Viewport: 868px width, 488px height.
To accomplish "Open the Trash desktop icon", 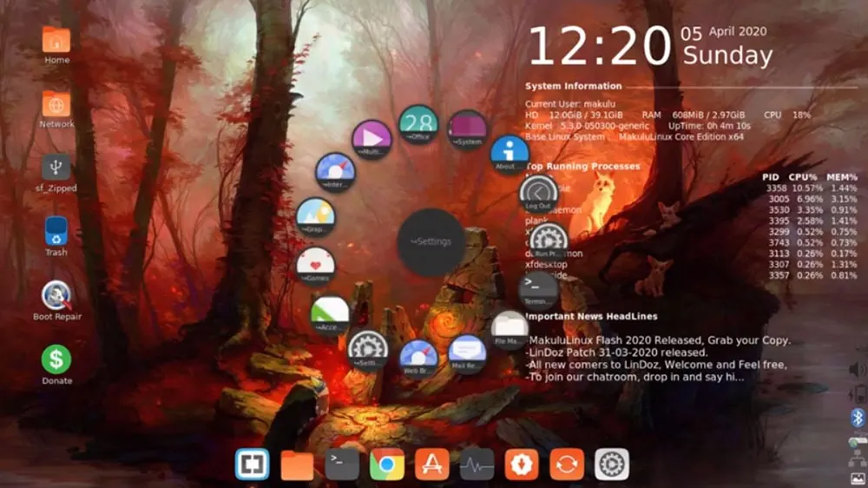I will pos(56,232).
